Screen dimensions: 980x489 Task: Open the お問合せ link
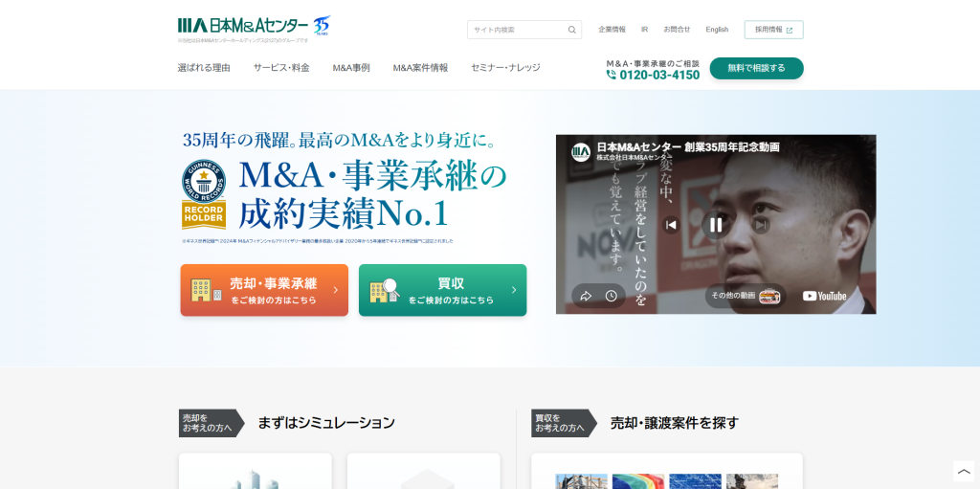[x=677, y=30]
